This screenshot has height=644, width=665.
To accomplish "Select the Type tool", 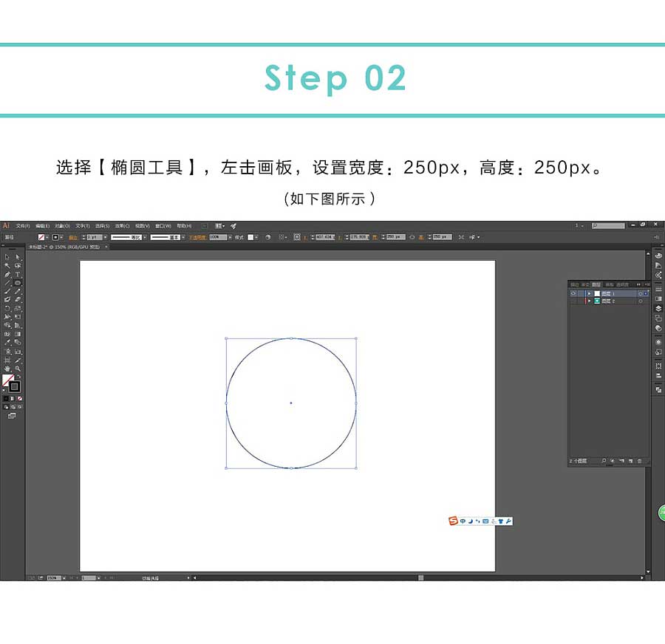I will pyautogui.click(x=18, y=274).
